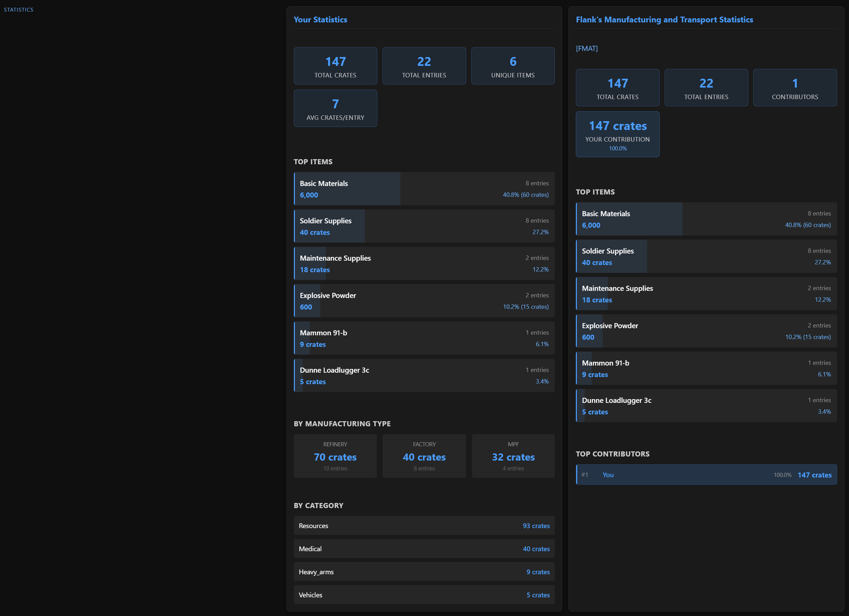Click the Your Contribution 147 crates card
Viewport: 849px width, 616px height.
click(617, 134)
